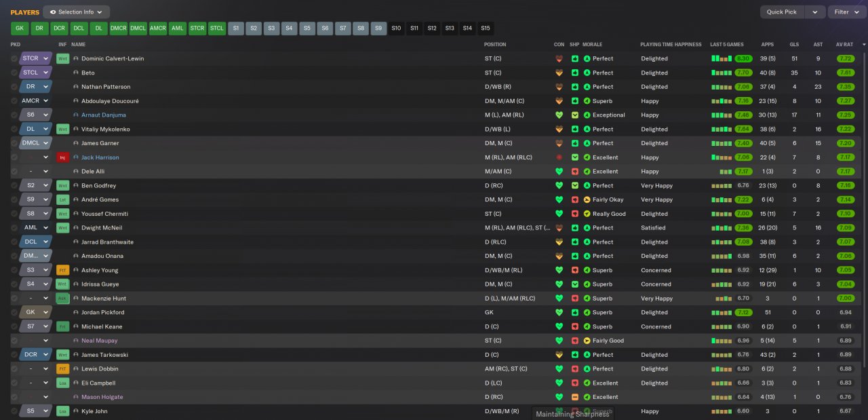
Task: Click the eye icon on Selection Info
Action: 53,12
